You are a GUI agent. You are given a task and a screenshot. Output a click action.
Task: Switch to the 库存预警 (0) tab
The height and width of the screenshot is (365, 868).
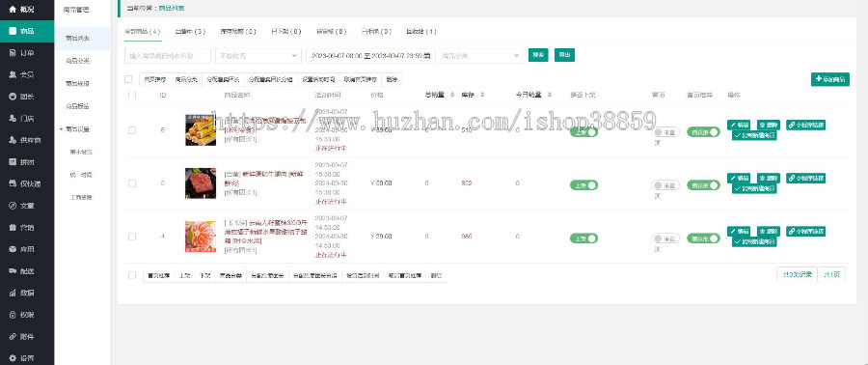point(237,32)
